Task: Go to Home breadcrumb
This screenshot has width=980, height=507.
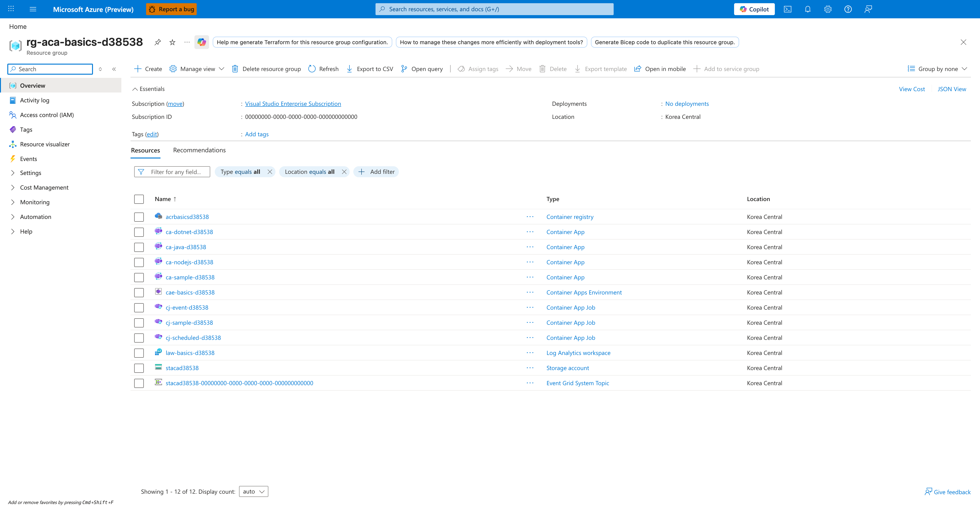Action: click(17, 27)
